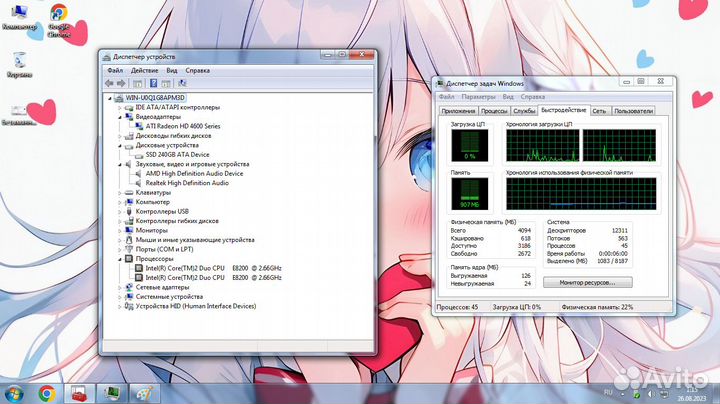The image size is (720, 404).
Task: Click the action pane icon next to Help
Action: pyautogui.click(x=166, y=83)
